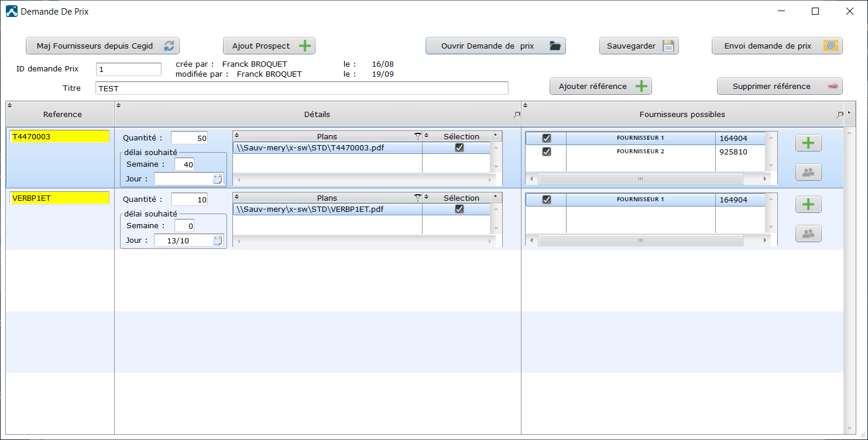This screenshot has height=440, width=868.
Task: Open column menu arrow beside T4470003 Sélection header
Action: (x=496, y=136)
